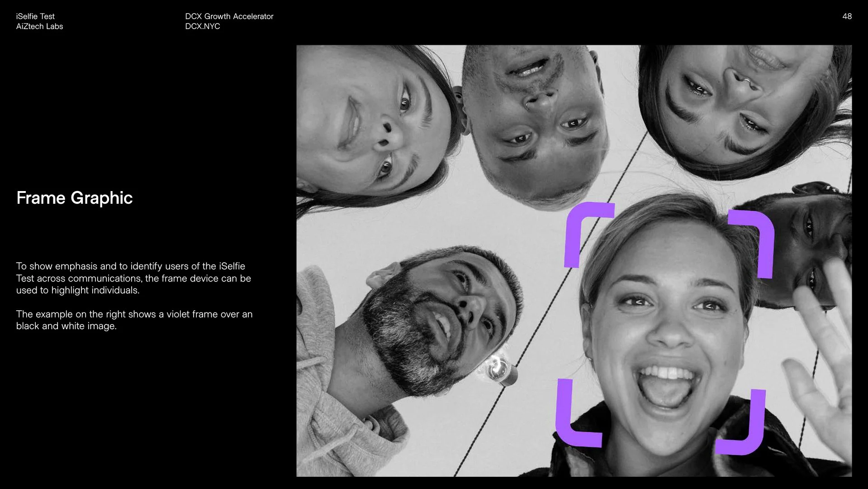Select the Frame Graphic title
This screenshot has width=868, height=489.
point(74,198)
